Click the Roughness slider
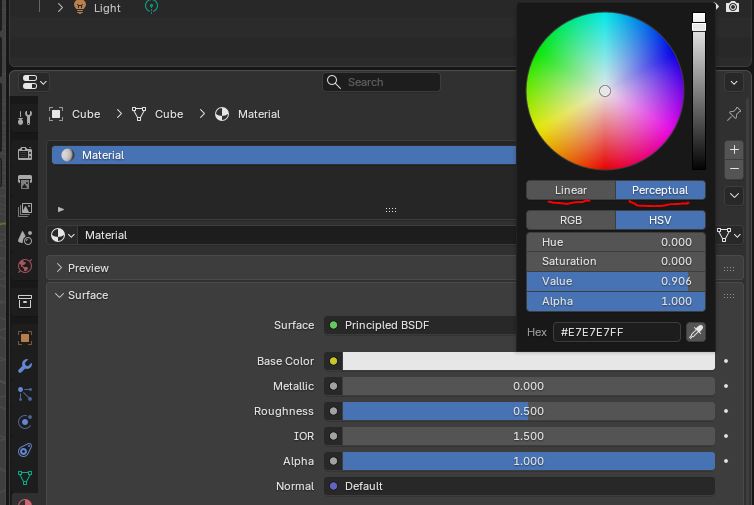Screen dimensions: 754x505 528,411
